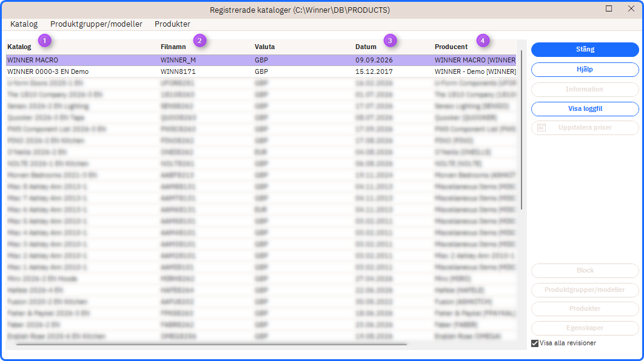The height and width of the screenshot is (361, 644).
Task: Toggle the Visa alla revisioner checkbox
Action: [x=535, y=343]
